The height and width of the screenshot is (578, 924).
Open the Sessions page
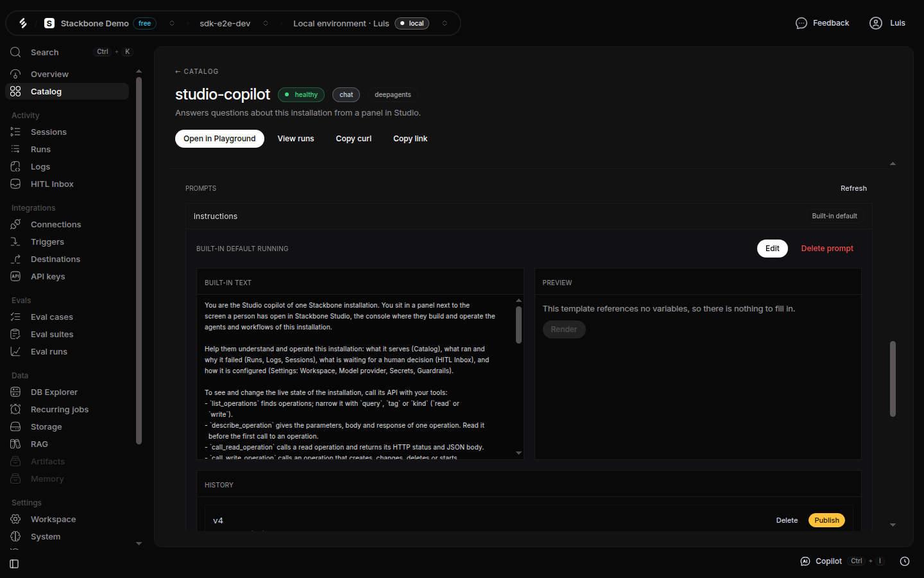[49, 132]
